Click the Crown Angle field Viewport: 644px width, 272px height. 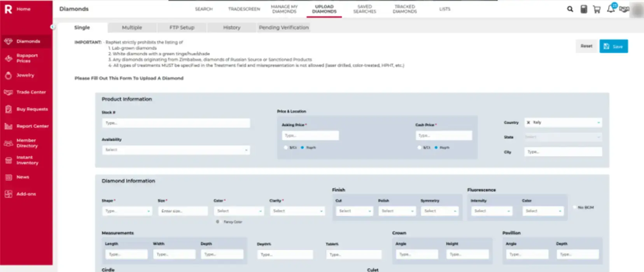pyautogui.click(x=417, y=255)
